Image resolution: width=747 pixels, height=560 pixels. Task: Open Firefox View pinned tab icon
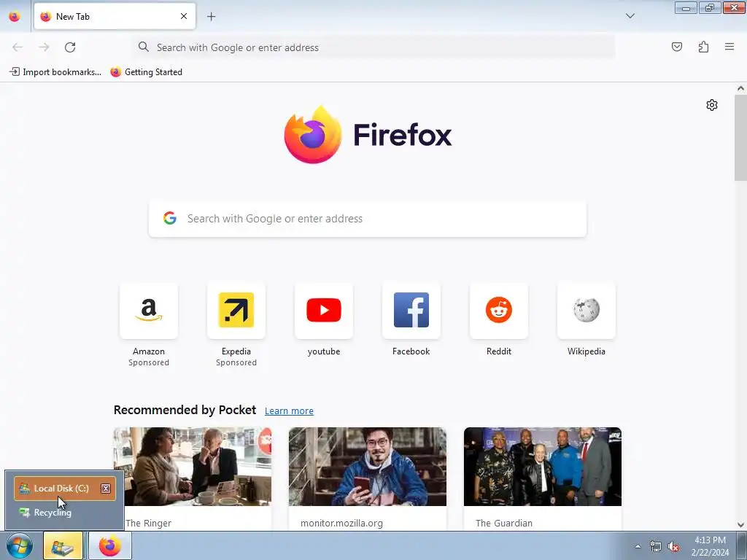point(15,17)
